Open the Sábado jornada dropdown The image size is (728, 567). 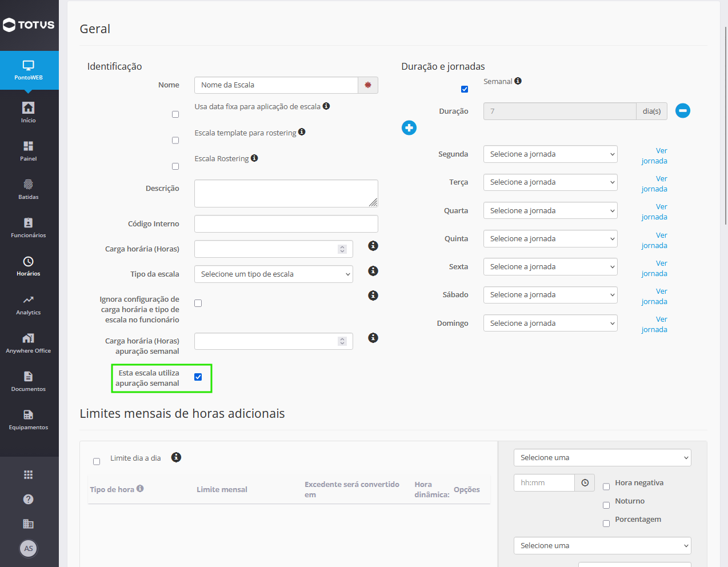(x=550, y=295)
